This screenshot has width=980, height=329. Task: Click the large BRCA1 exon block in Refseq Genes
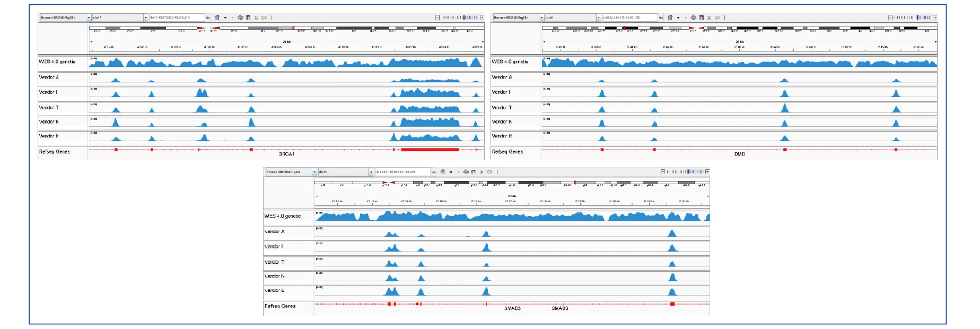(x=430, y=150)
